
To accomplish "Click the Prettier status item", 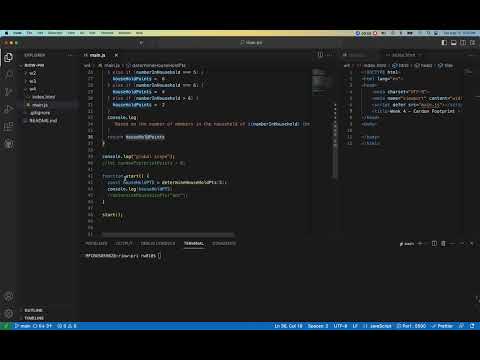I will [x=443, y=326].
